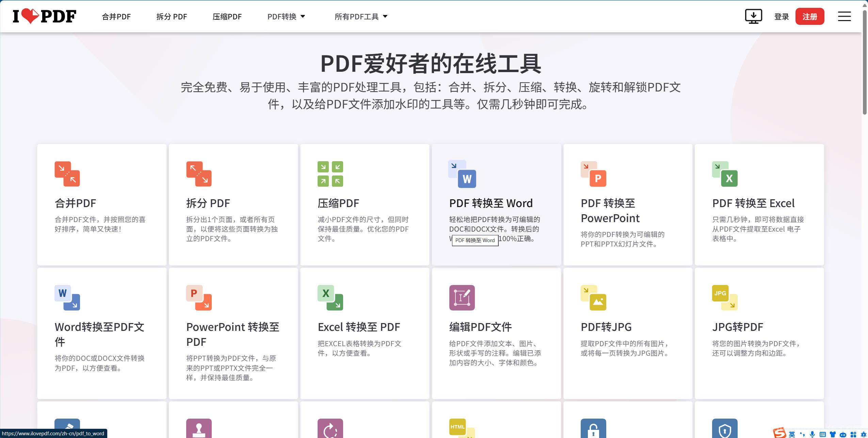Click the 编辑PDF文件 edit icon
This screenshot has width=868, height=438.
point(462,298)
